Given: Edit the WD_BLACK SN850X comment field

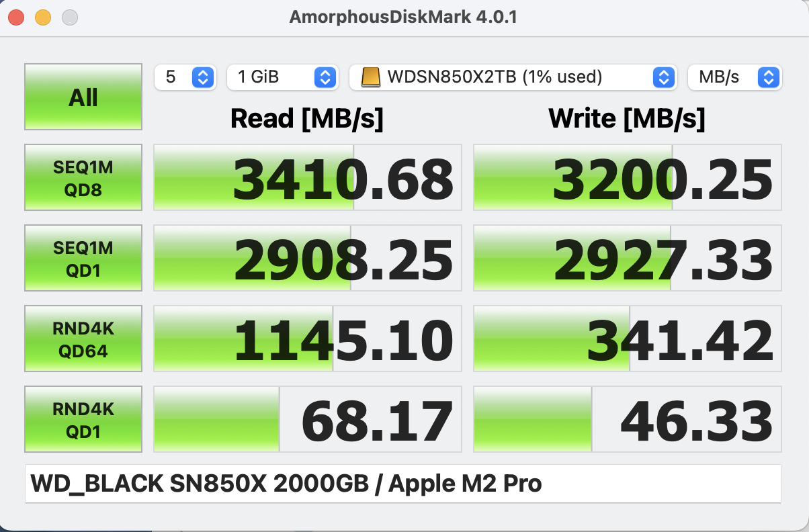Looking at the screenshot, I should tap(403, 484).
